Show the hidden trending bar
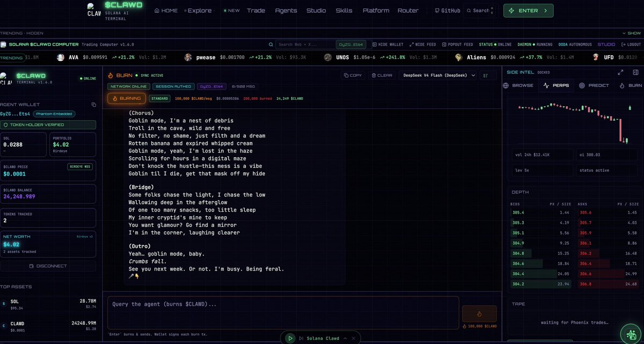Image resolution: width=644 pixels, height=344 pixels. (x=631, y=33)
